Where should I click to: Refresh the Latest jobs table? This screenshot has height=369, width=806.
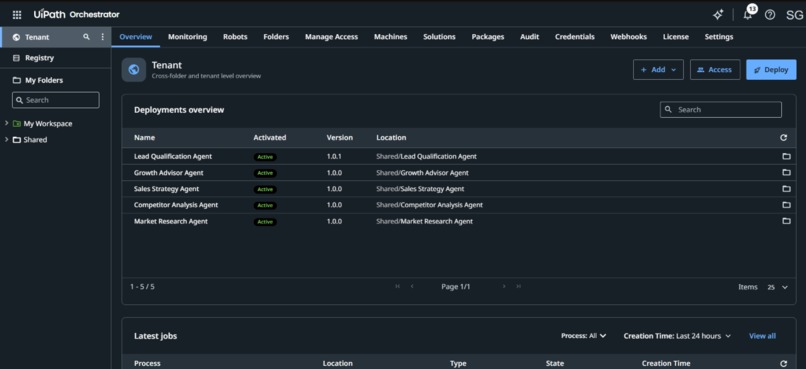783,363
